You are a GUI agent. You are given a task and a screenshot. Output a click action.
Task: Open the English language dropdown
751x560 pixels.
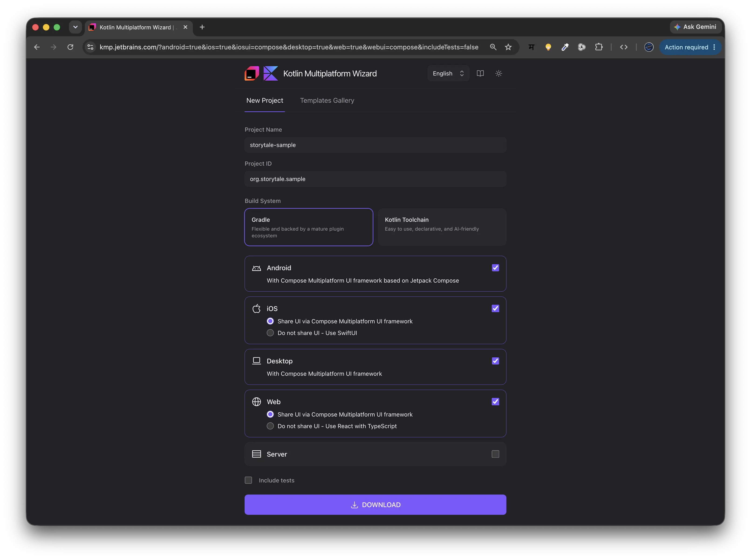click(448, 74)
